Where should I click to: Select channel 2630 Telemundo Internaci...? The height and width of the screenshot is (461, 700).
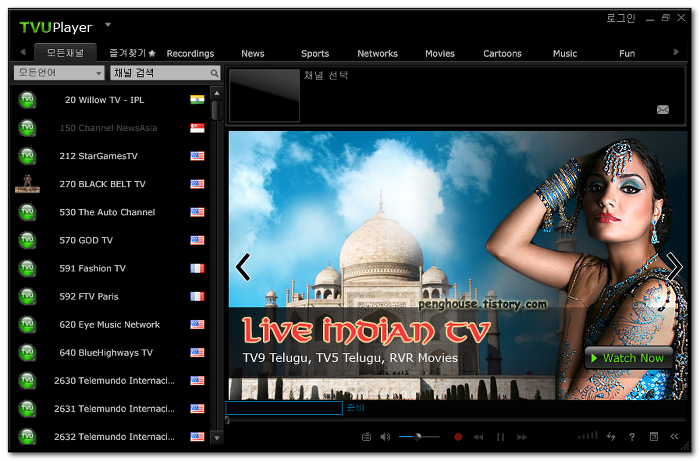tap(112, 381)
